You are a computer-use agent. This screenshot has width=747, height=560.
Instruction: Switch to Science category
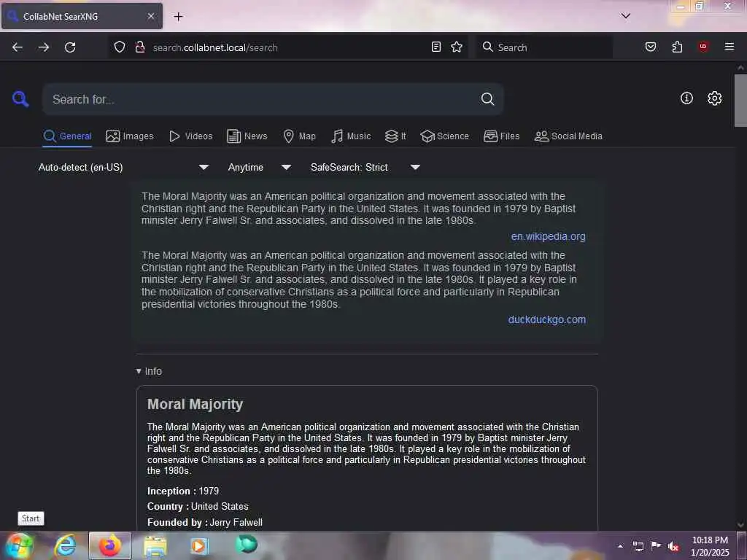pos(444,136)
